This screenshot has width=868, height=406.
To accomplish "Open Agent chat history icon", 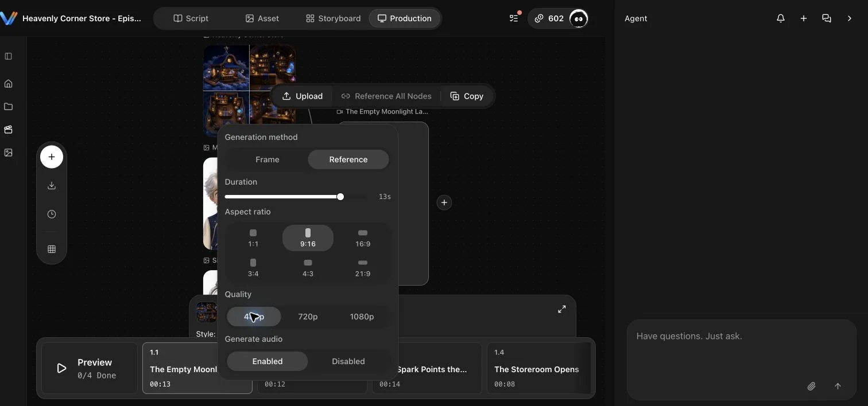I will (827, 18).
